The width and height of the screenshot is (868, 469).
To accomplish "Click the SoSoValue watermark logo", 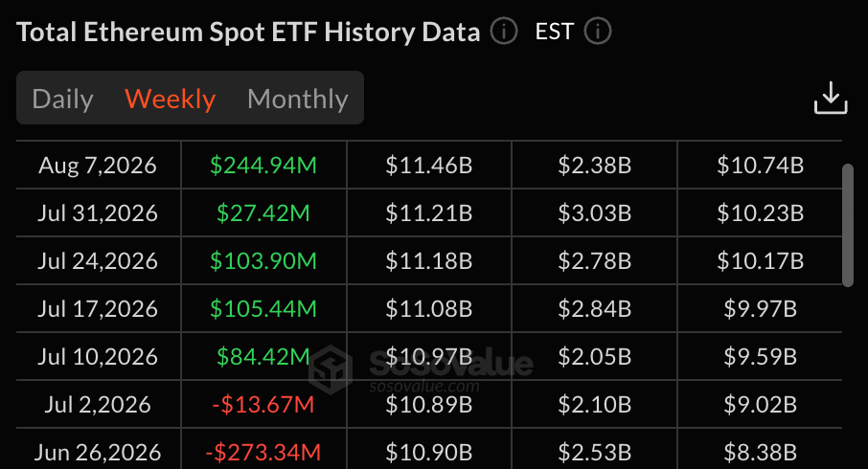I will pos(331,369).
